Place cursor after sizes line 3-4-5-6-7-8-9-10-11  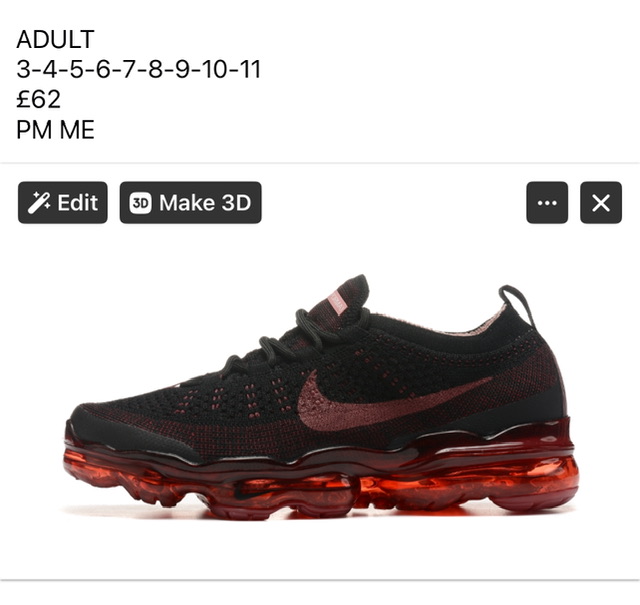pyautogui.click(x=260, y=69)
